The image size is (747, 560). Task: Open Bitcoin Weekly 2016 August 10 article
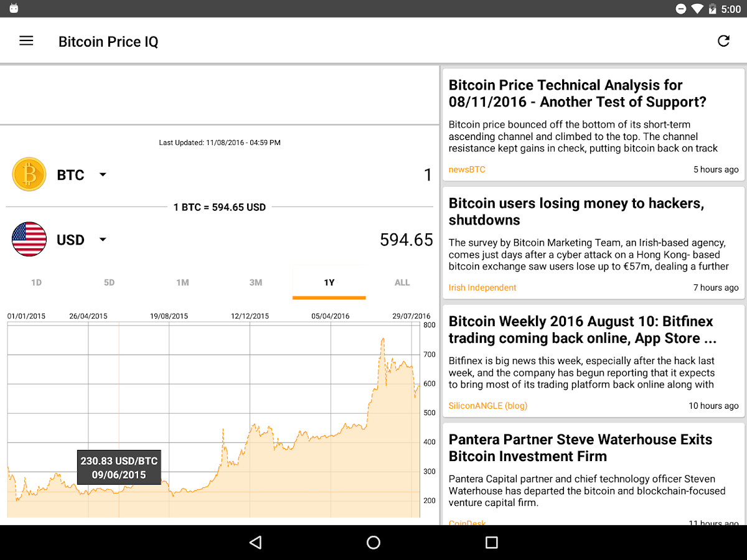[x=593, y=361]
